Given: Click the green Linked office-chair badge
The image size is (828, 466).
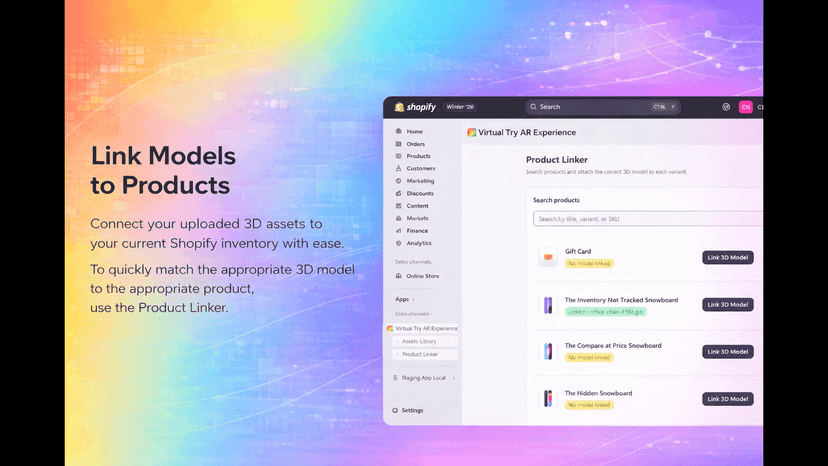Looking at the screenshot, I should 606,312.
